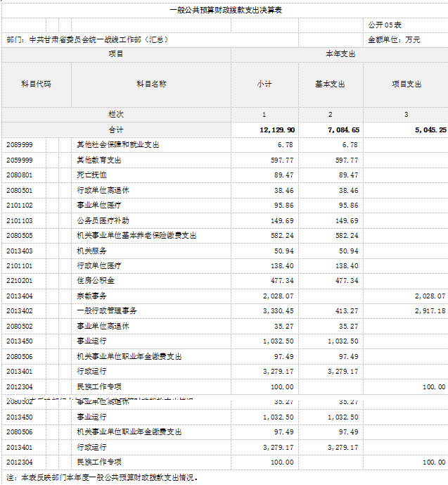The image size is (448, 485).
Task: Click 小计 value 149.69 for 公务员医疗补助
Action: point(282,221)
